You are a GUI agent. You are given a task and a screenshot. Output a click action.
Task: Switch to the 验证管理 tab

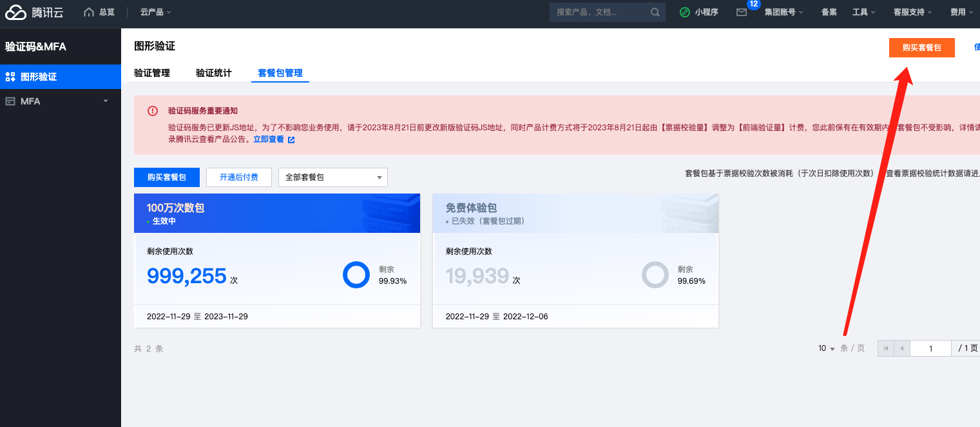pos(152,73)
